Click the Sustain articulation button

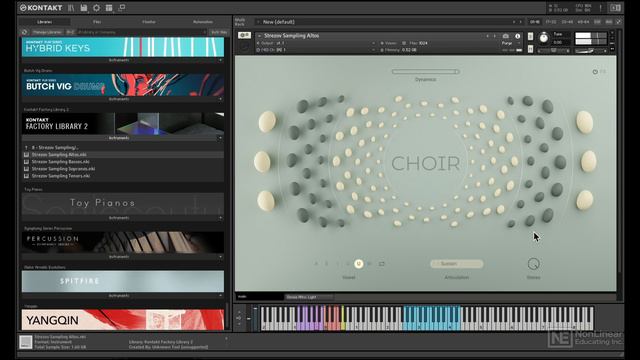pos(456,264)
